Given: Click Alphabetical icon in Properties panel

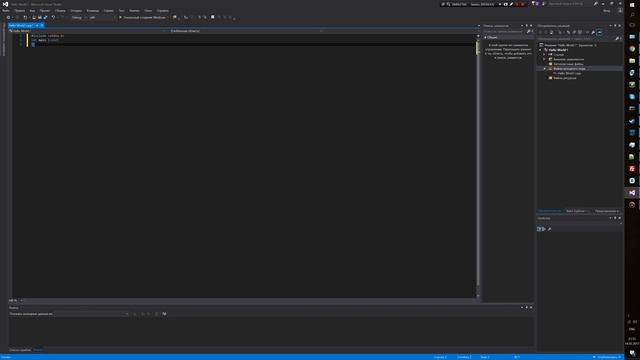Looking at the screenshot, I should click(x=544, y=229).
